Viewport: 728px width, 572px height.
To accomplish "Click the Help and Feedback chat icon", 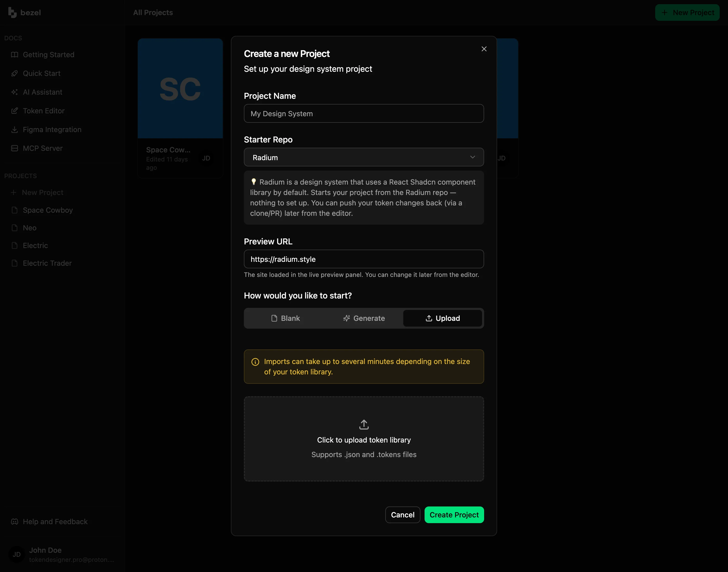I will click(x=14, y=522).
